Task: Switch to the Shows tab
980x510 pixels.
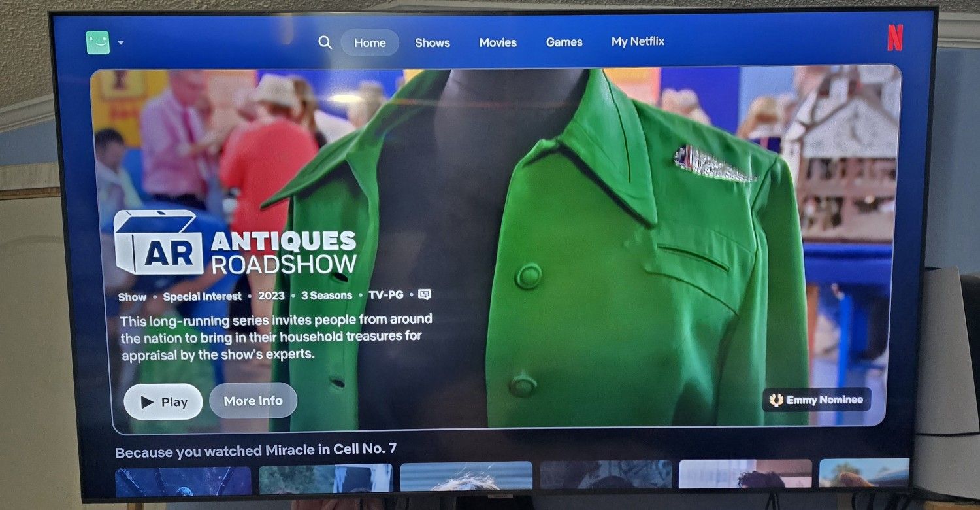Action: 433,42
